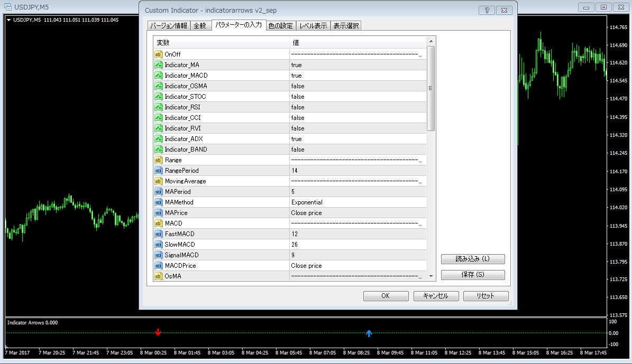Open the バージョン情報 tab
This screenshot has width=632, height=364.
[169, 26]
